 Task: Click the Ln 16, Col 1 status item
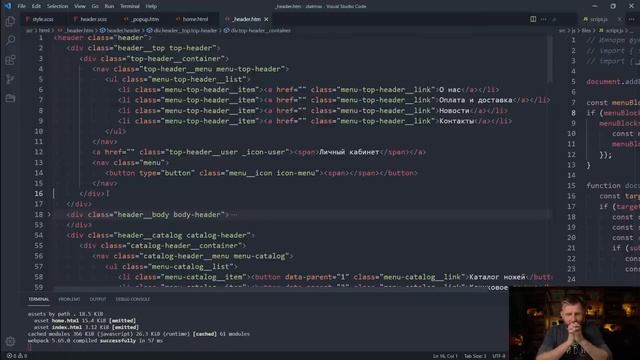pos(445,356)
